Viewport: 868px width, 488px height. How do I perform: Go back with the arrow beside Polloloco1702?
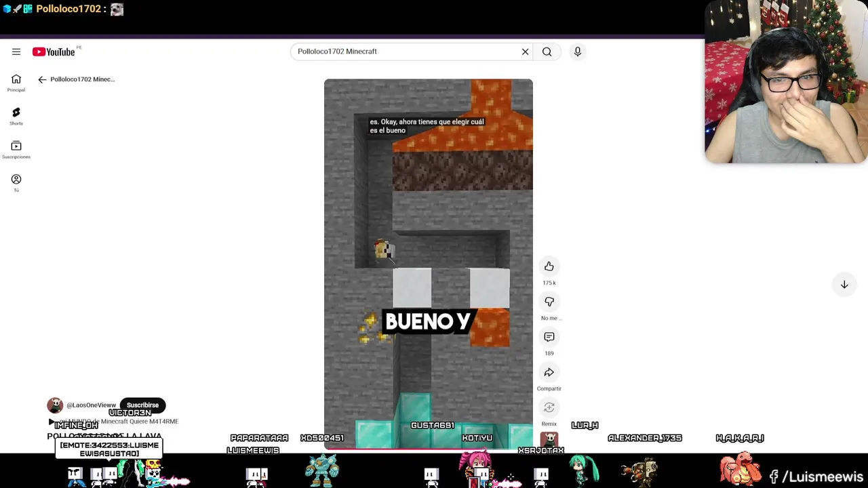tap(42, 79)
